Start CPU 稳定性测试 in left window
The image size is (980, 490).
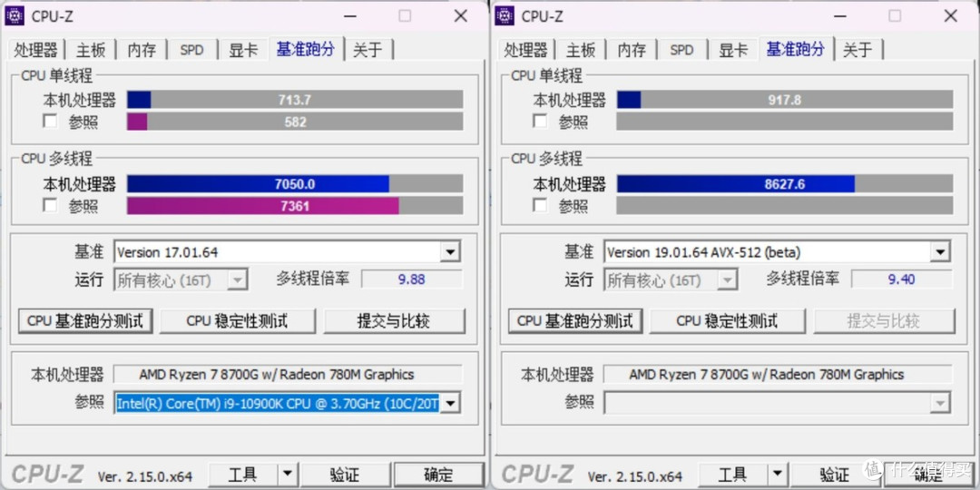click(x=237, y=321)
